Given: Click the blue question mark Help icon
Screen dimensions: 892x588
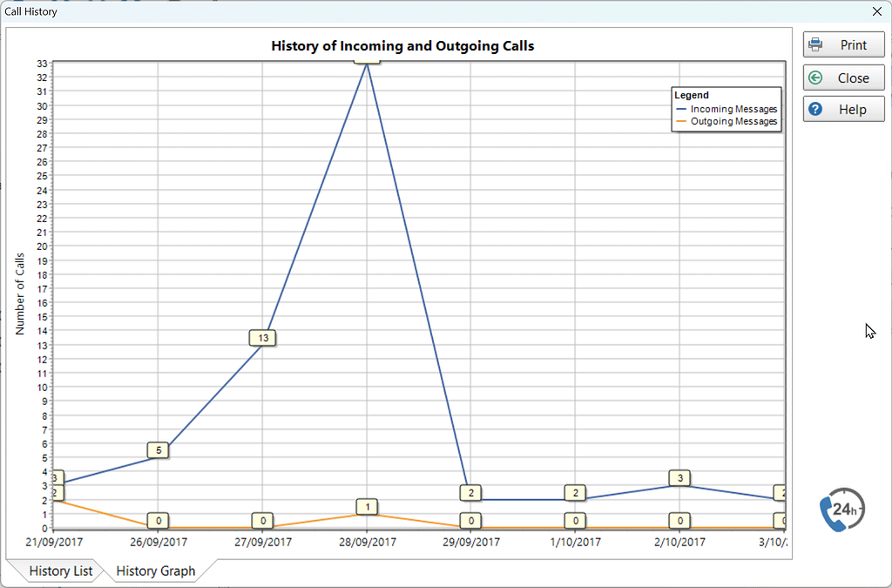Looking at the screenshot, I should [815, 109].
